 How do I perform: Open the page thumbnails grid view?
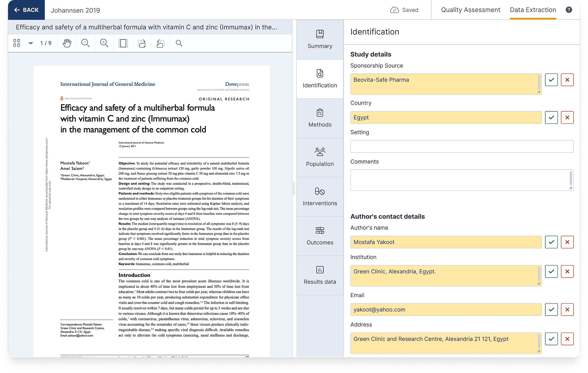pos(17,43)
